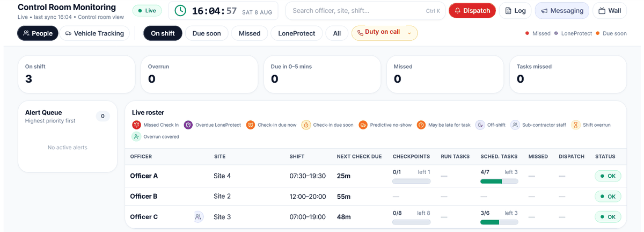Click the Officer B name
The width and height of the screenshot is (644, 232).
click(x=144, y=197)
